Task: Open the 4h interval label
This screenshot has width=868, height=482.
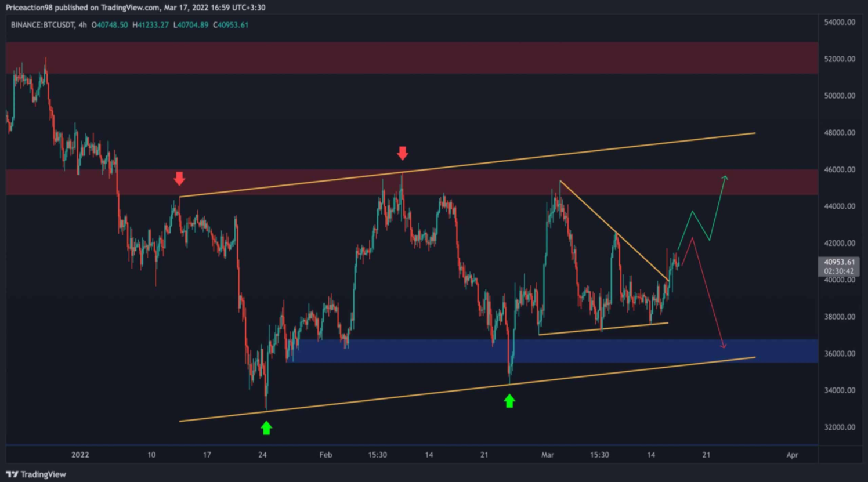Action: [x=82, y=25]
